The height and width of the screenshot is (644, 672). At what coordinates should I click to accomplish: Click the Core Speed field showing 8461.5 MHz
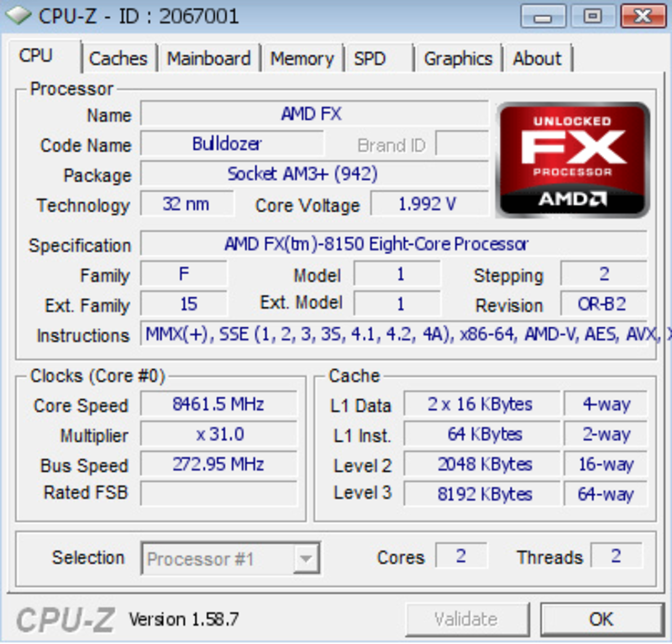218,404
